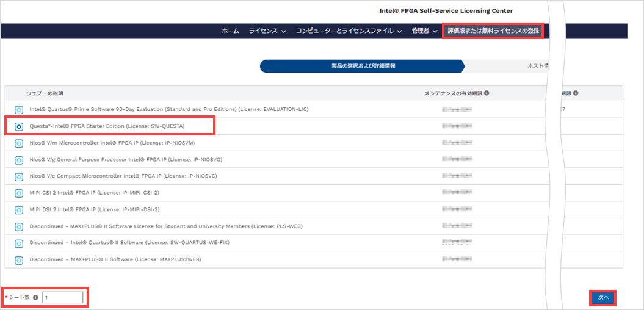Click the シート数 info icon
The image size is (644, 310).
click(35, 297)
